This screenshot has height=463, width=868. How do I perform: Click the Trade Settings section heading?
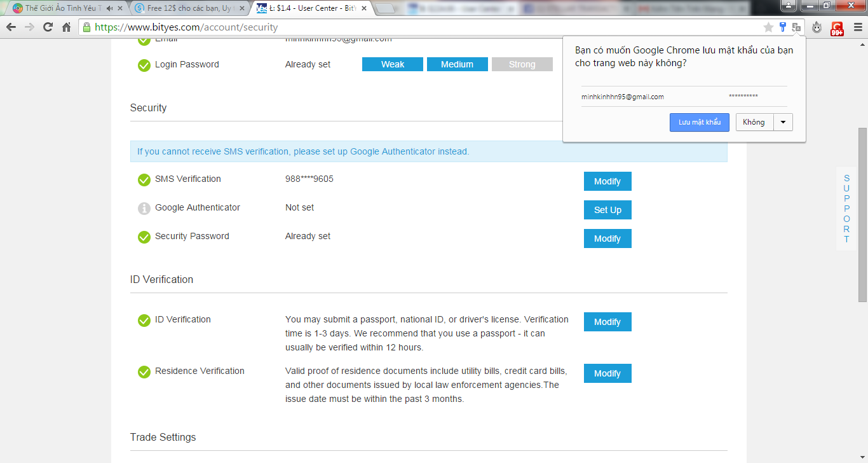(163, 437)
